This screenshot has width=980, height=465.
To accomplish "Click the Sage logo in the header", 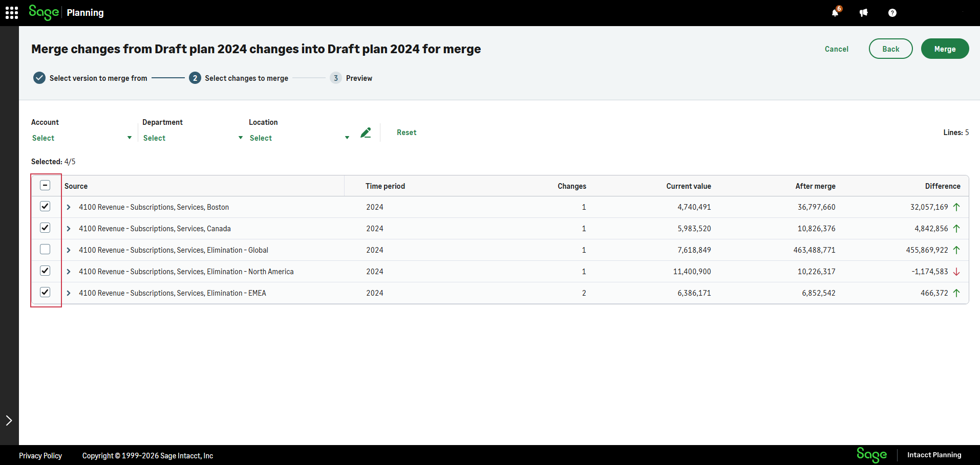I will pyautogui.click(x=44, y=12).
